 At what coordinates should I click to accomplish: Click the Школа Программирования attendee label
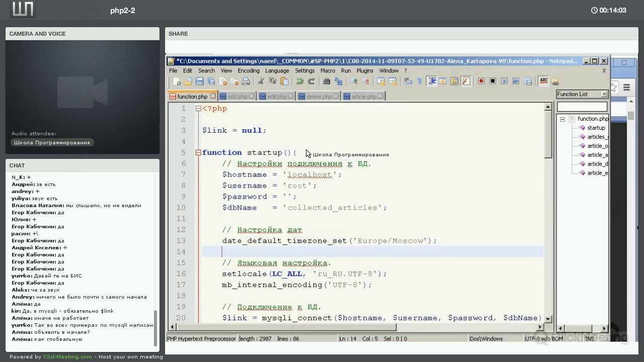point(52,142)
